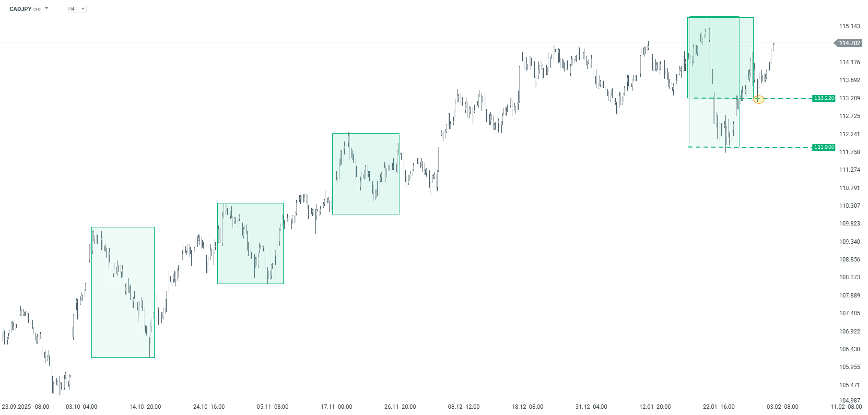
Task: Click the 110.307 price axis label
Action: pyautogui.click(x=849, y=206)
